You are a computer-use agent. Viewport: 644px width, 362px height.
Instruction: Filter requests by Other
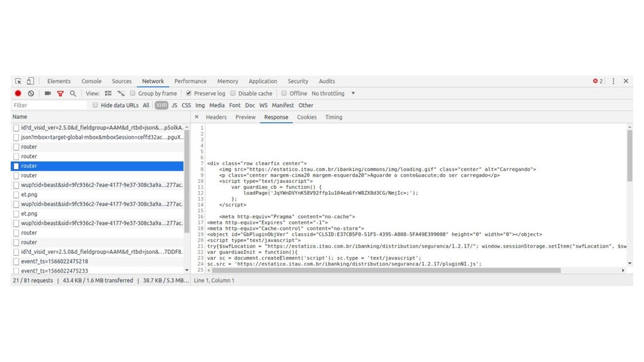(x=306, y=106)
